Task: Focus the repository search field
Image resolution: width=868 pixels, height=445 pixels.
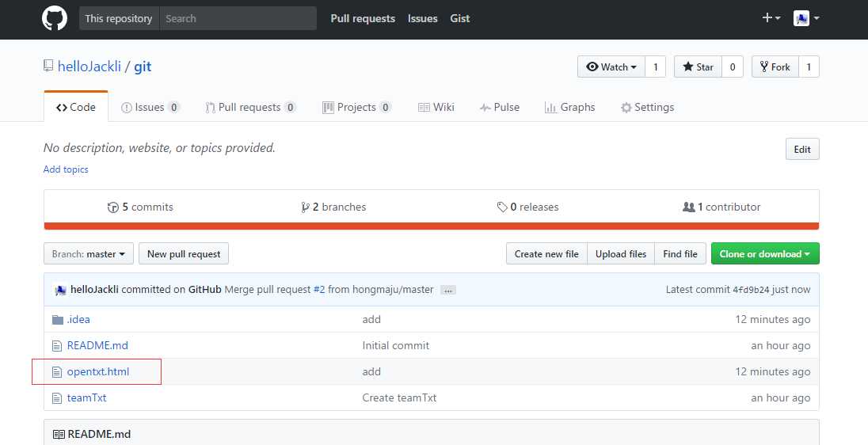Action: 238,18
